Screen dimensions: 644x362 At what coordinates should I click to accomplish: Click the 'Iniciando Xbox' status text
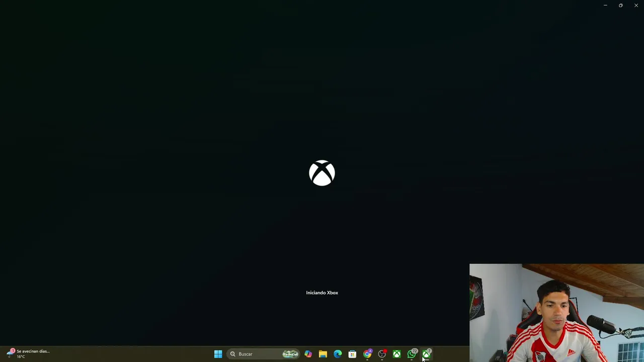322,293
